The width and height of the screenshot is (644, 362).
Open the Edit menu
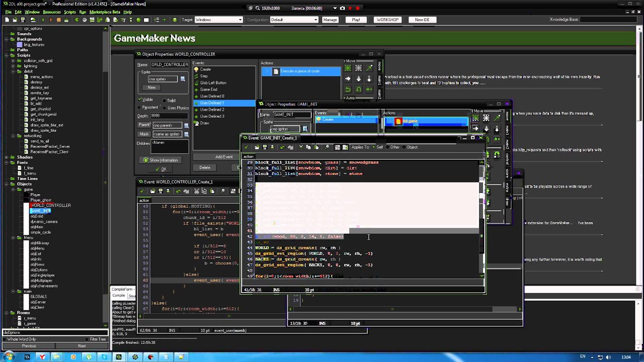(18, 12)
